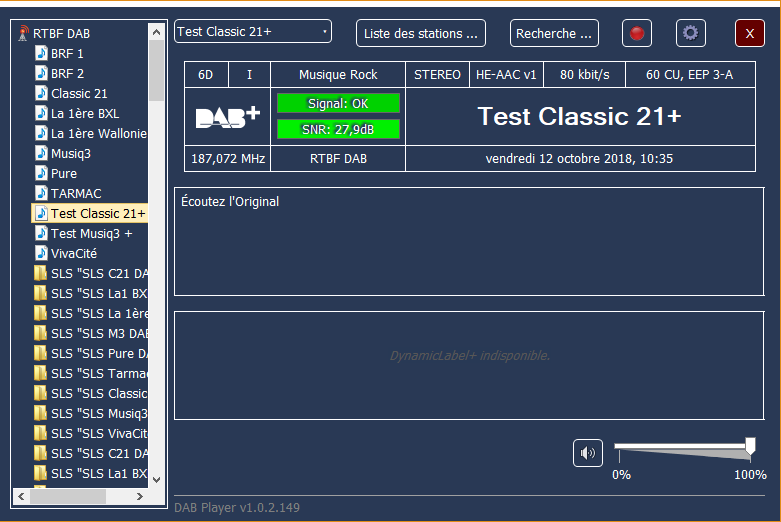
Task: Close the player with the red X button
Action: [750, 33]
